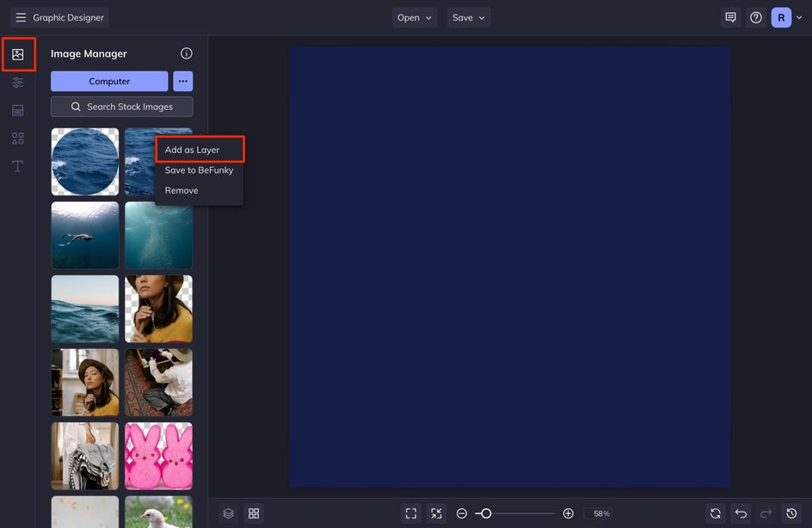
Task: Open the Open dropdown menu
Action: click(415, 17)
